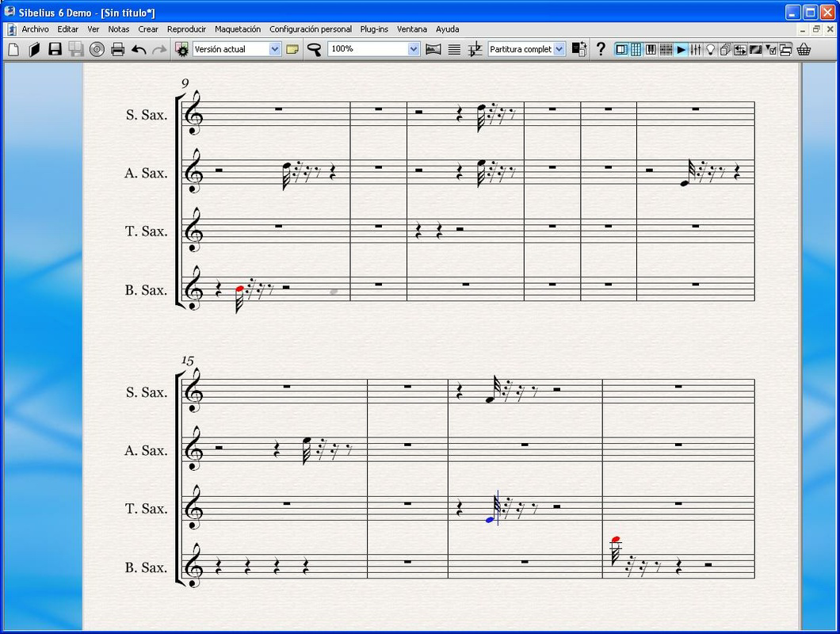Open the Partitura completa selector
Image resolution: width=840 pixels, height=634 pixels.
[560, 48]
